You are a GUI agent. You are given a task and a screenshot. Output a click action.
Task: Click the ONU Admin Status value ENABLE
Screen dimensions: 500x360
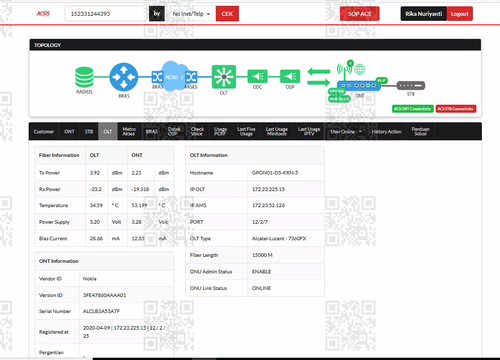[262, 272]
